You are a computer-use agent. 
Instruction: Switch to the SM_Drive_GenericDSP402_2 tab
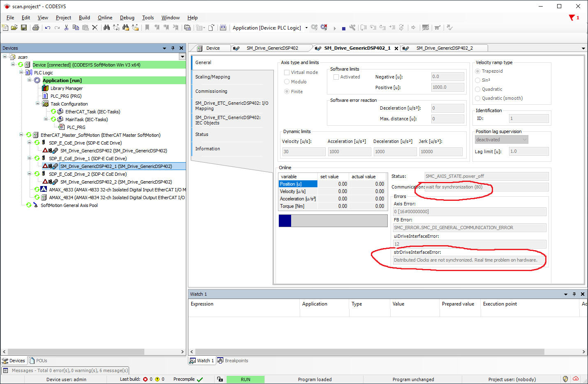444,48
